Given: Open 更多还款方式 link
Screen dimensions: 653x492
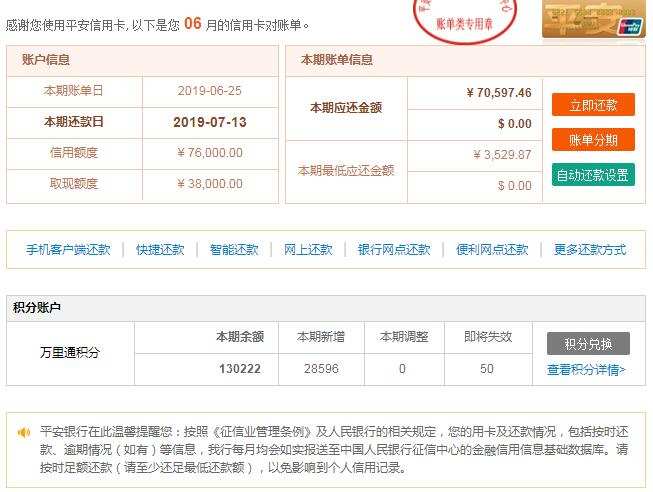Looking at the screenshot, I should pos(590,250).
